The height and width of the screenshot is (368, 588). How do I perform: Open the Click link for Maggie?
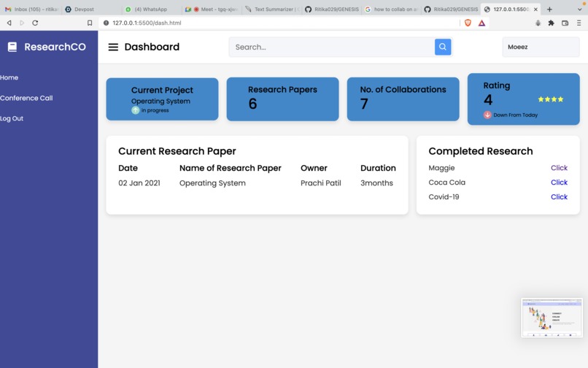pos(559,168)
